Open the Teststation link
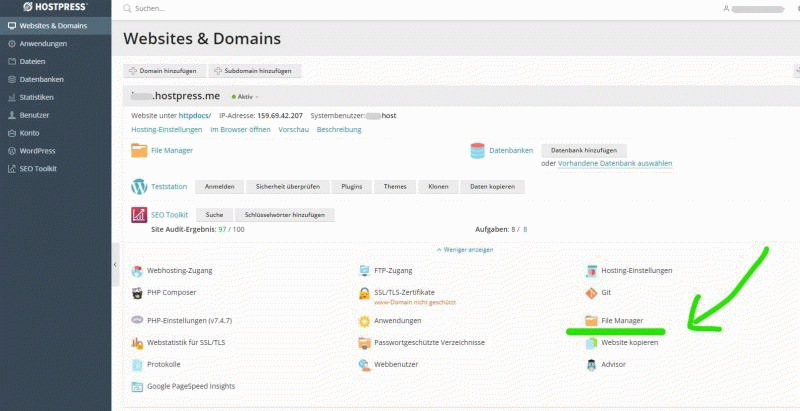Viewport: 800px width, 411px height. 169,187
